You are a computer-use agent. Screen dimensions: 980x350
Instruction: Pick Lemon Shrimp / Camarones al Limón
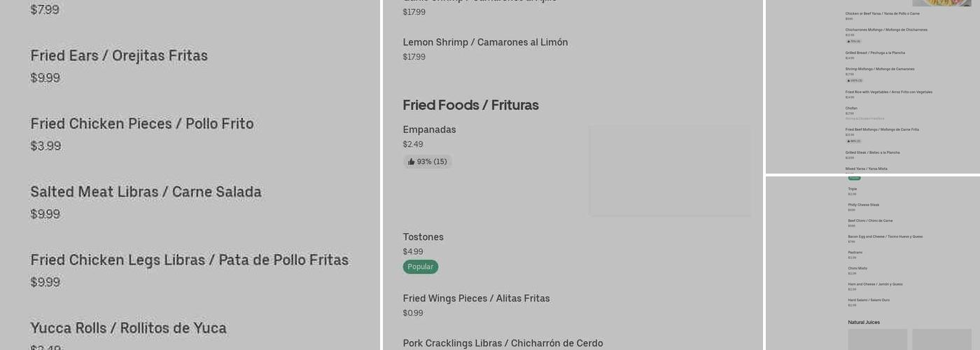485,43
